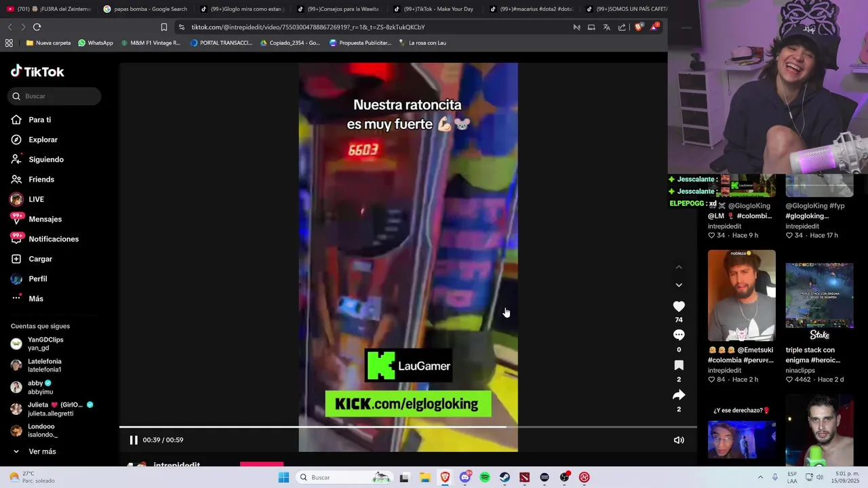Switch to papas bomba Google Search tab
This screenshot has height=488, width=868.
(145, 9)
